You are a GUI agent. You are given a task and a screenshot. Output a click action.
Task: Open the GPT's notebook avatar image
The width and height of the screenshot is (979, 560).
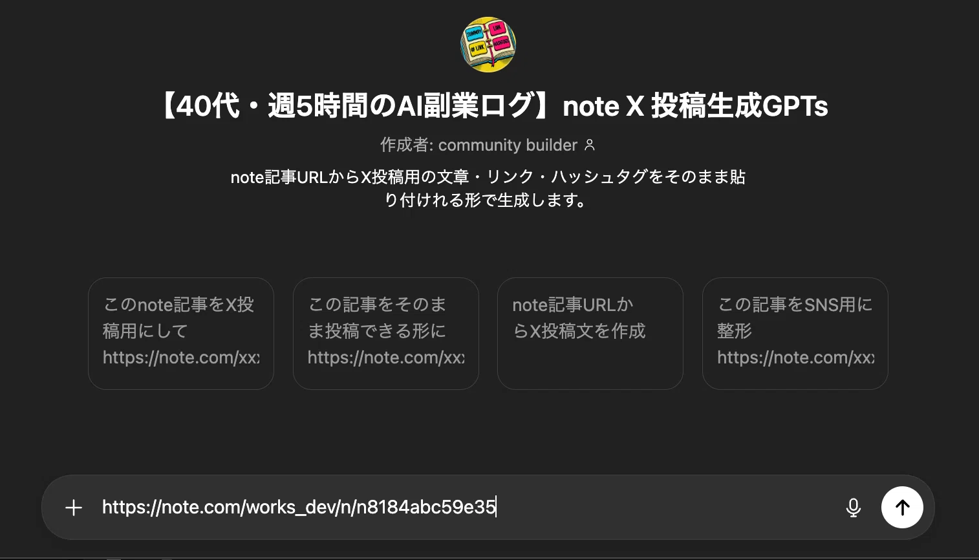[488, 45]
